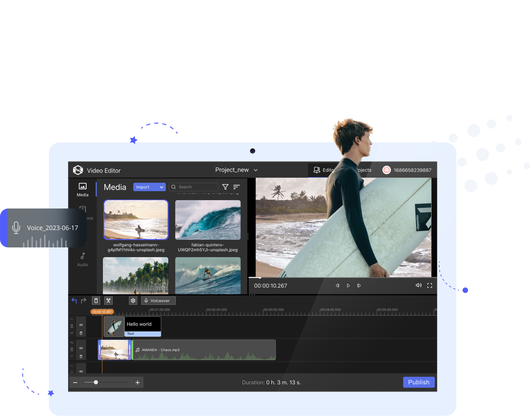
Task: Select the Hello world text clip
Action: coord(143,327)
